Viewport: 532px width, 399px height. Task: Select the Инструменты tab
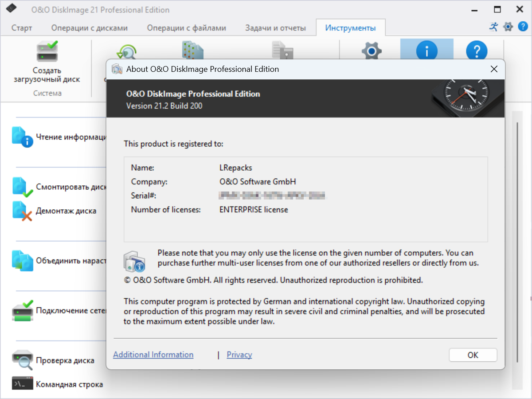click(x=350, y=28)
